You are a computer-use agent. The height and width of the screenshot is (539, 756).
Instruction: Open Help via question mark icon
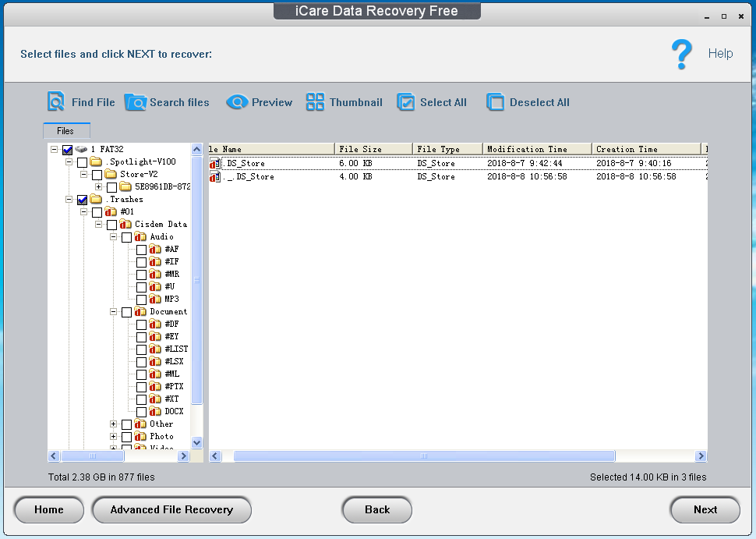pos(681,54)
